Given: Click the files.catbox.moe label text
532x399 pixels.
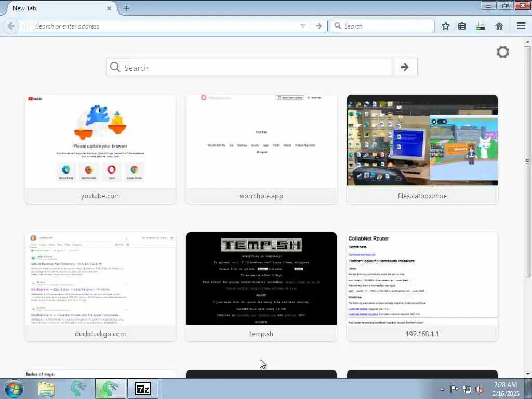Looking at the screenshot, I should 422,196.
